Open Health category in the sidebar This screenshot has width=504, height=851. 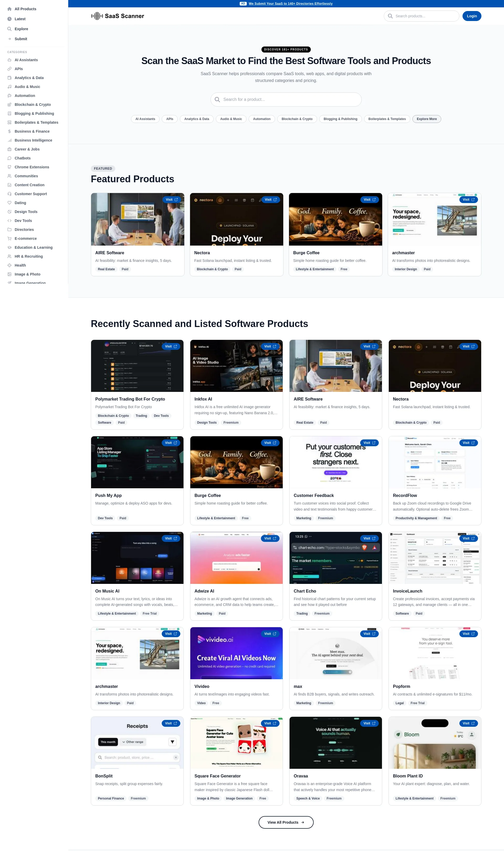tap(20, 265)
